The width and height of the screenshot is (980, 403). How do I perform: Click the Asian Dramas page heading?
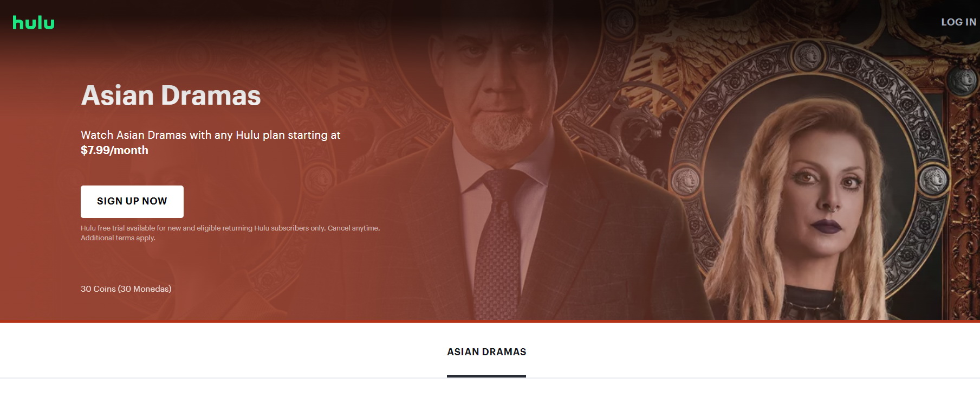click(x=171, y=95)
